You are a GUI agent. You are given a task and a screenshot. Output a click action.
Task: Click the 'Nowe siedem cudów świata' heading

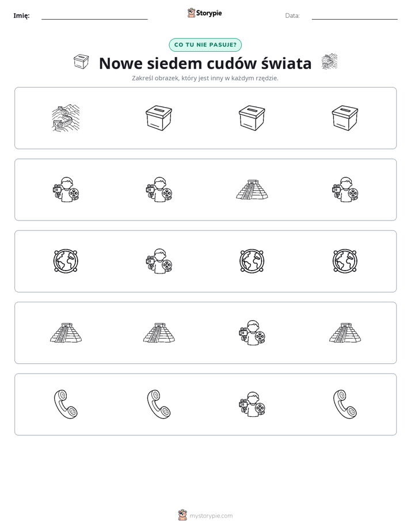click(x=205, y=63)
